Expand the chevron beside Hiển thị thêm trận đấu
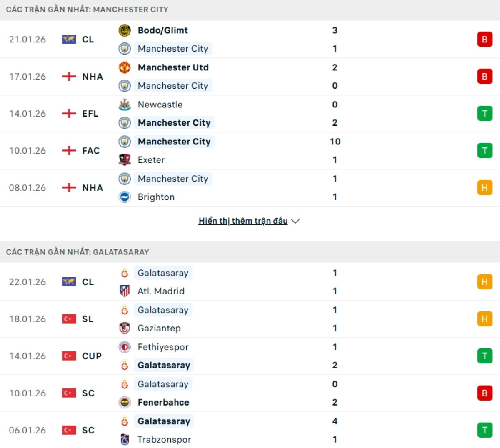The width and height of the screenshot is (500, 448). click(x=296, y=222)
